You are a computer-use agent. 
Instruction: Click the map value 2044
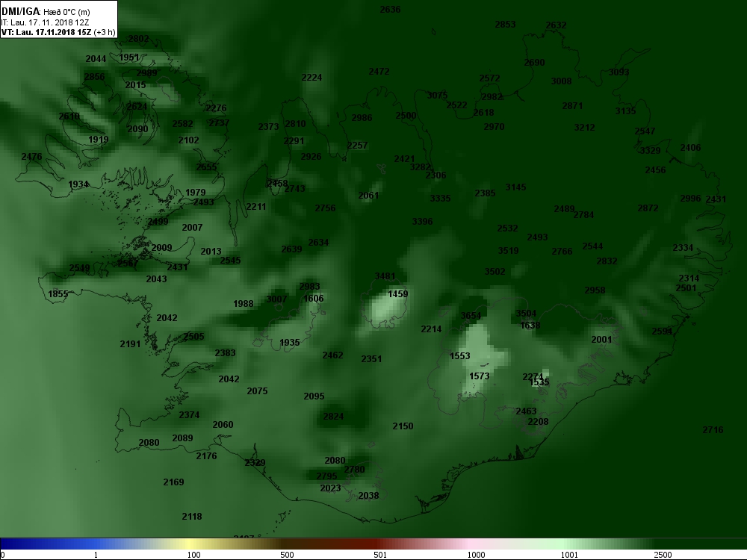(96, 59)
